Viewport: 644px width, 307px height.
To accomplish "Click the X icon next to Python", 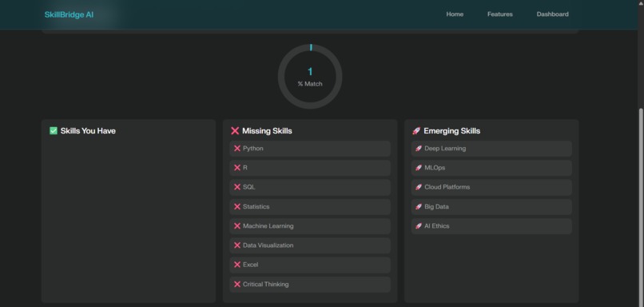I will [237, 149].
